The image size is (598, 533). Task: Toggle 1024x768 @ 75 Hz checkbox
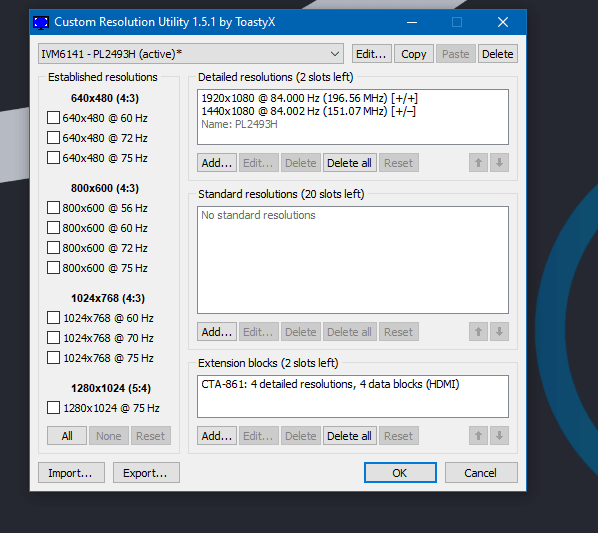[x=53, y=358]
